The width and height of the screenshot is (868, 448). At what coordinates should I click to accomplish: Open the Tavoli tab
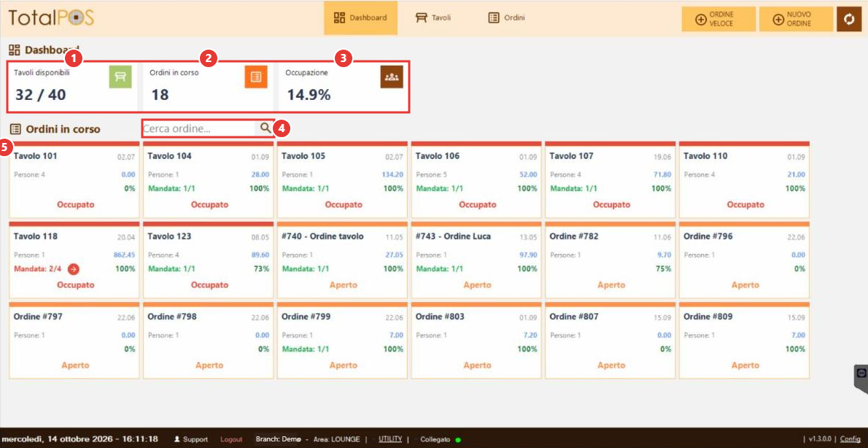point(433,18)
